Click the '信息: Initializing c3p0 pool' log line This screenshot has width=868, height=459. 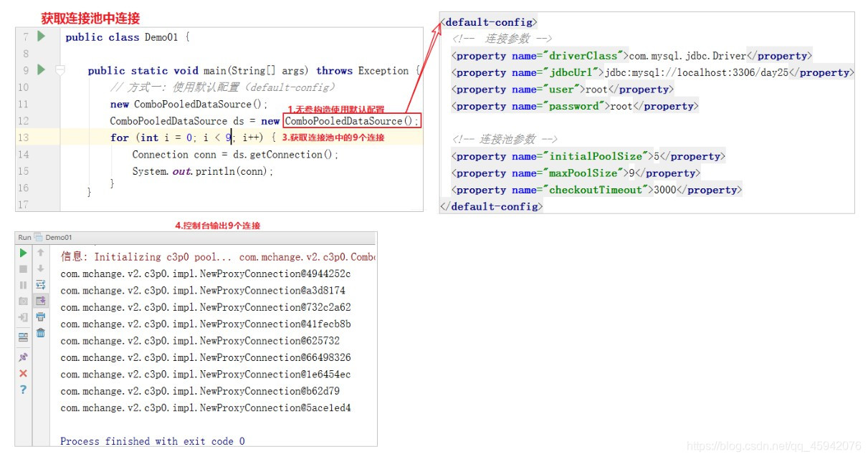point(218,256)
